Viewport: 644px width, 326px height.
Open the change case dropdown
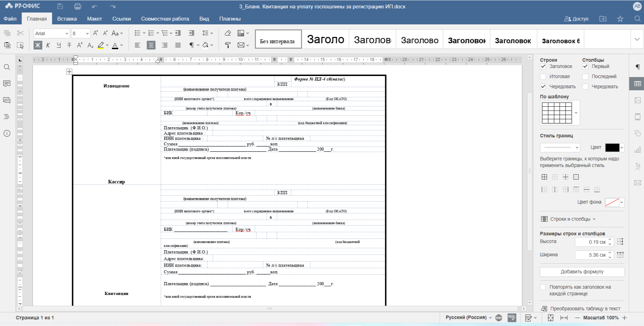pos(117,33)
